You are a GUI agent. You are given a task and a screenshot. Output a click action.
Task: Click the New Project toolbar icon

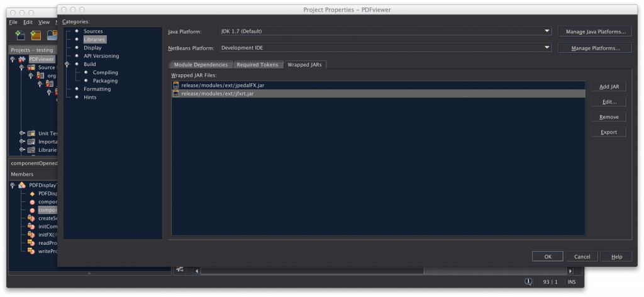[36, 36]
